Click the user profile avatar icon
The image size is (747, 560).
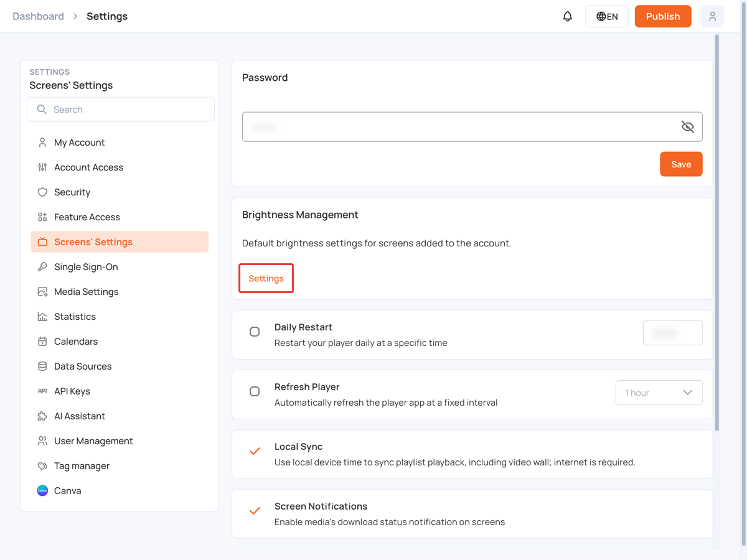(712, 16)
